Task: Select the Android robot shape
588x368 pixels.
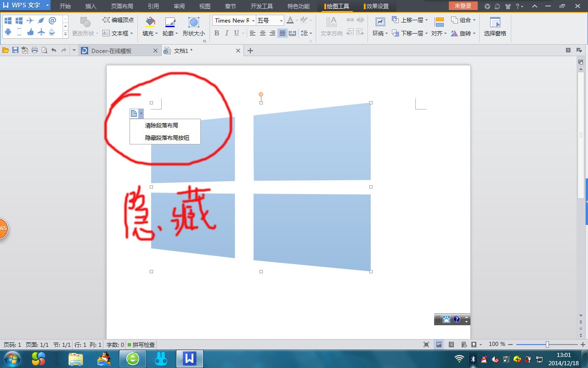Action: [8, 32]
